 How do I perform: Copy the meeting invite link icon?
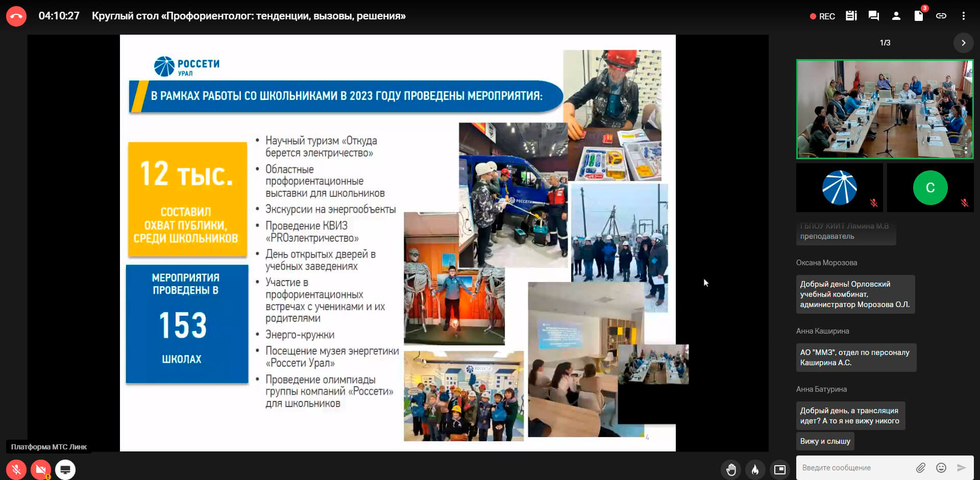pyautogui.click(x=941, y=16)
